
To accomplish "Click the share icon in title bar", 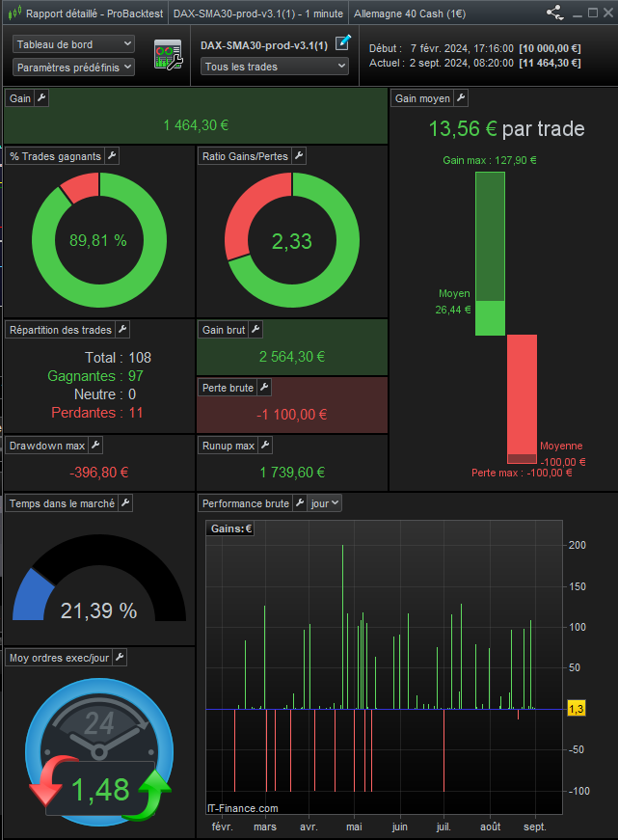I will click(x=555, y=13).
